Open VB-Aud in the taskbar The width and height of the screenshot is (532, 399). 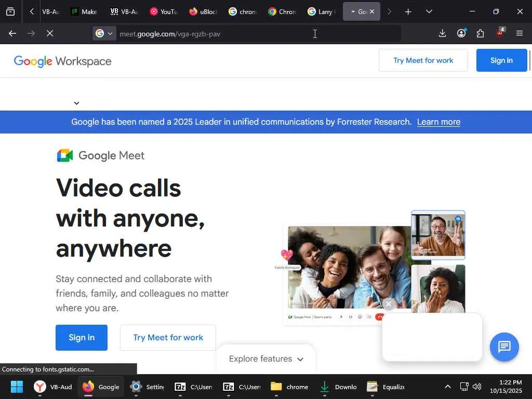[54, 387]
